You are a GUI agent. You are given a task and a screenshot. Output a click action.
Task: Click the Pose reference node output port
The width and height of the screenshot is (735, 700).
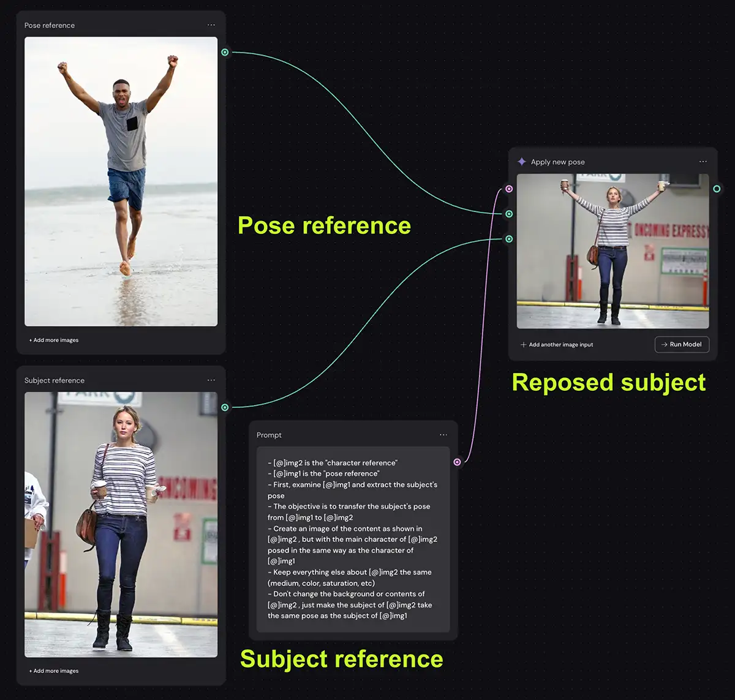(225, 53)
